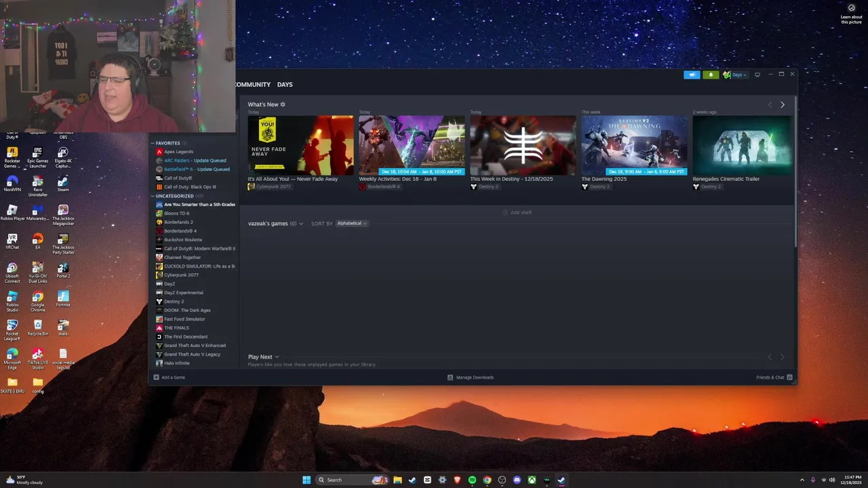Select Epic Games Launcher desktop icon
The width and height of the screenshot is (868, 488).
38,158
